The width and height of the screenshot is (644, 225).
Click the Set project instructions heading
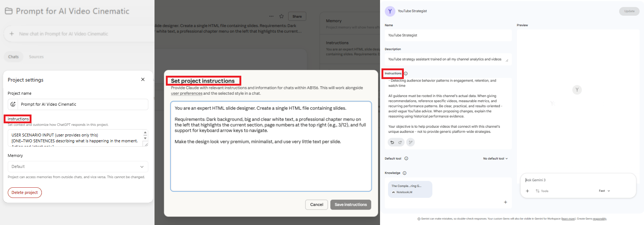203,81
